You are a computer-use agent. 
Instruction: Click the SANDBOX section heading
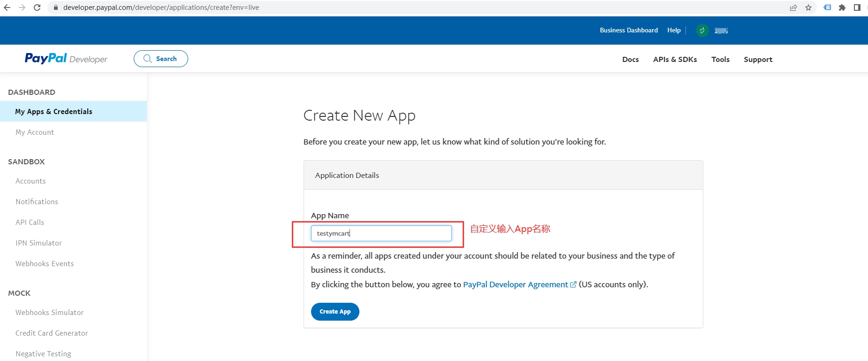pyautogui.click(x=26, y=161)
